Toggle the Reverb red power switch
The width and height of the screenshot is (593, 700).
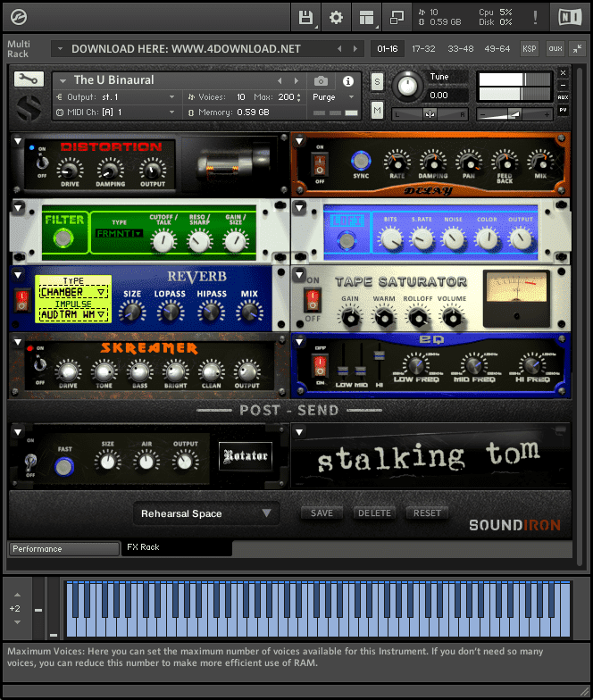point(21,300)
